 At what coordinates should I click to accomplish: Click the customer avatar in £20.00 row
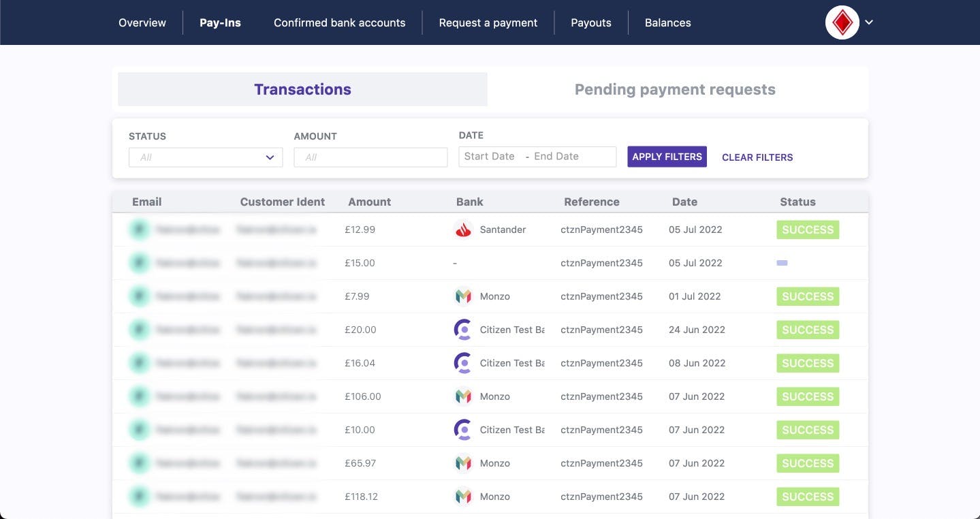tap(140, 330)
